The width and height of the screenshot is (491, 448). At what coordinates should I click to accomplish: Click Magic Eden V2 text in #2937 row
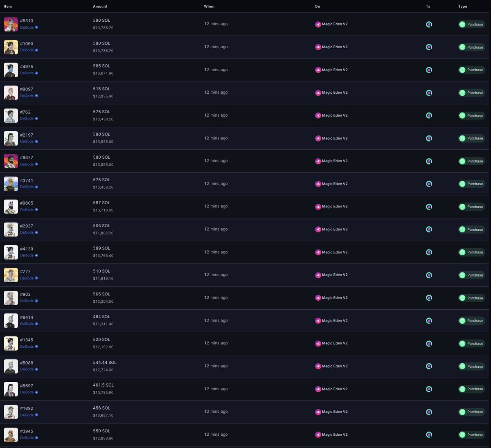[x=335, y=230]
